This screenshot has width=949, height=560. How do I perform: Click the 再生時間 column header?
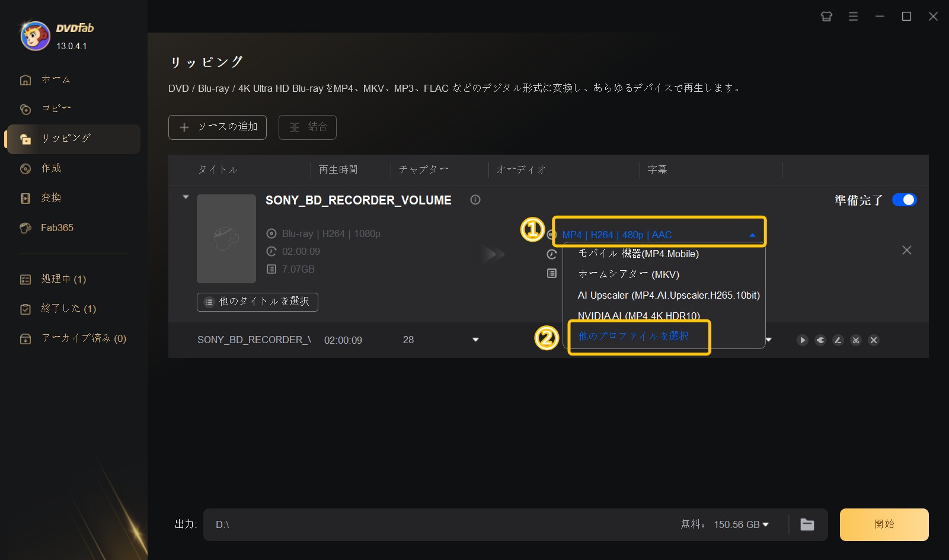tap(338, 170)
